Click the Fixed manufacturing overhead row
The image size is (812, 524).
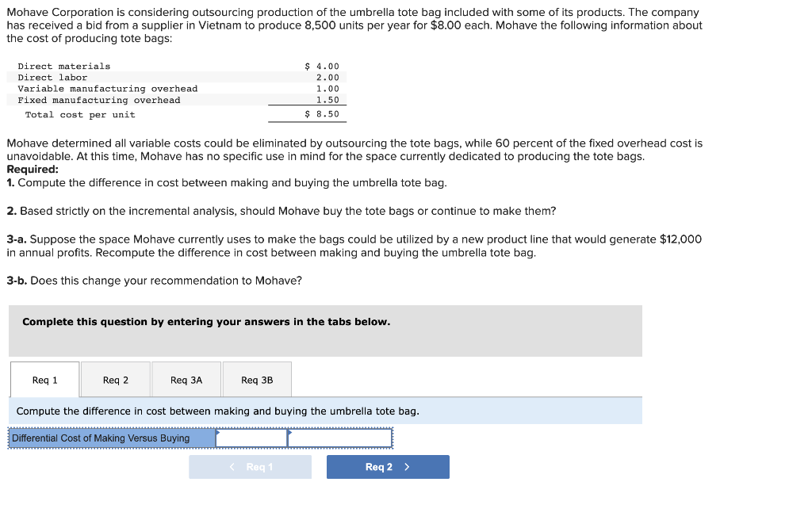pyautogui.click(x=159, y=99)
